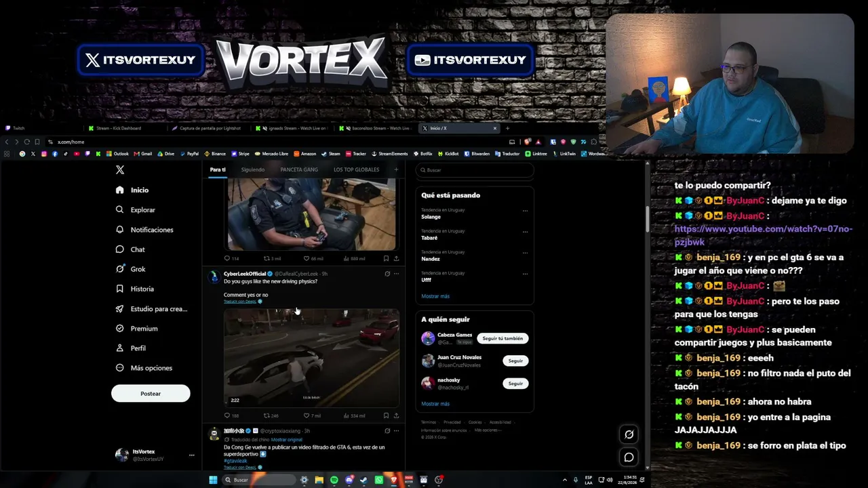Click Mostrar más under trends
Image resolution: width=868 pixels, height=488 pixels.
coord(435,296)
